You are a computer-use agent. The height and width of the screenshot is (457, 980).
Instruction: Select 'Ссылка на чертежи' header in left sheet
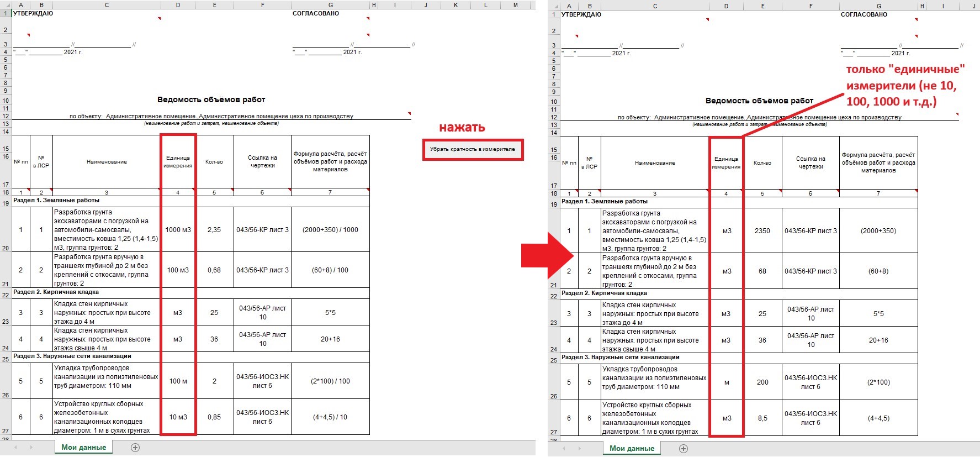[x=262, y=162]
